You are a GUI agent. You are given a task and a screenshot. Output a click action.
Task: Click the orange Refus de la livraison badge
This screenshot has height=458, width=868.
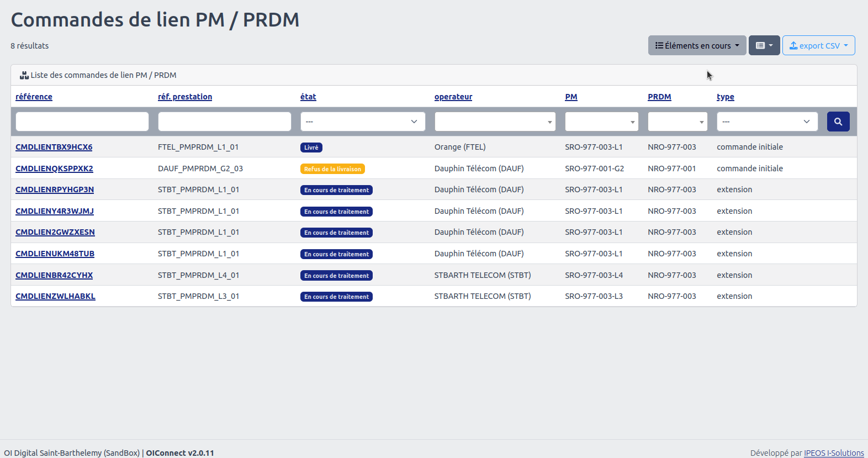(332, 169)
